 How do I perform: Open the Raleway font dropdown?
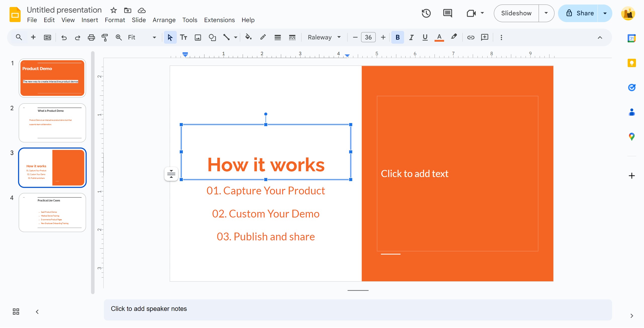pos(324,37)
